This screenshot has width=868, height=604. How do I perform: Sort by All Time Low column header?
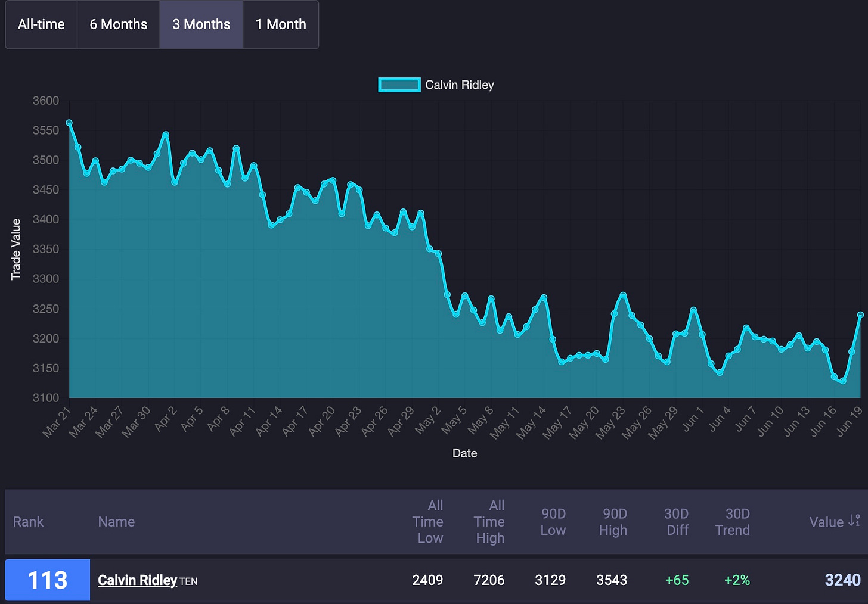[428, 522]
